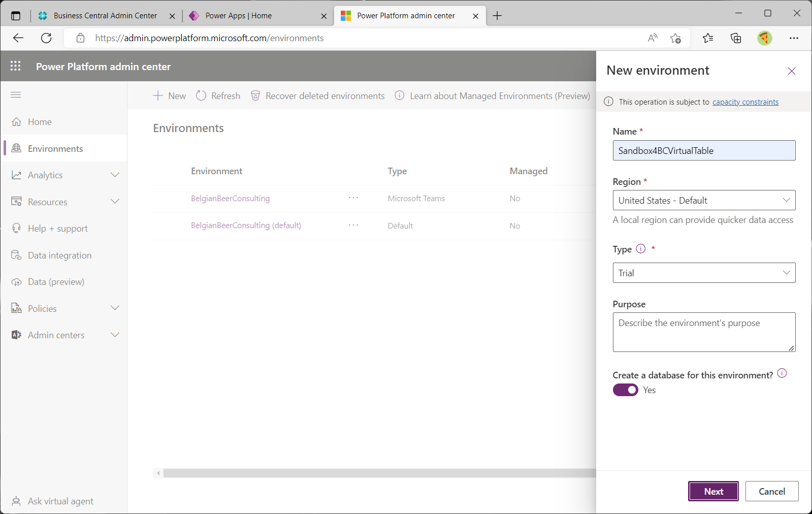The height and width of the screenshot is (514, 812).
Task: Click Read aloud icon in address bar
Action: 653,38
